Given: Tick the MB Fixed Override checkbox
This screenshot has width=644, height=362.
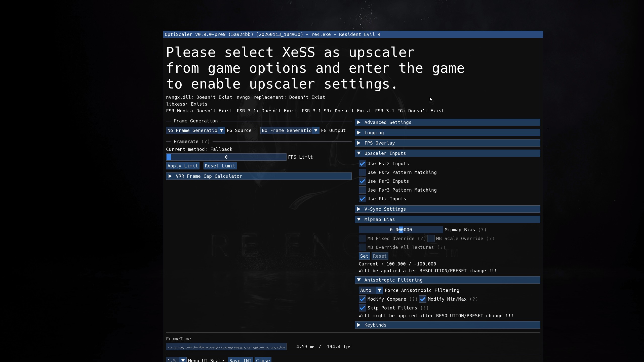Looking at the screenshot, I should [x=362, y=239].
